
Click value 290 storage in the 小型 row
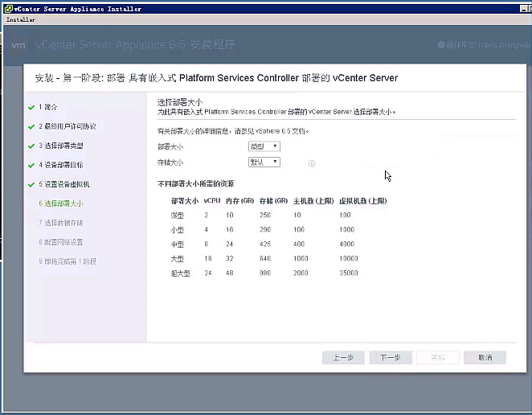[x=265, y=229]
